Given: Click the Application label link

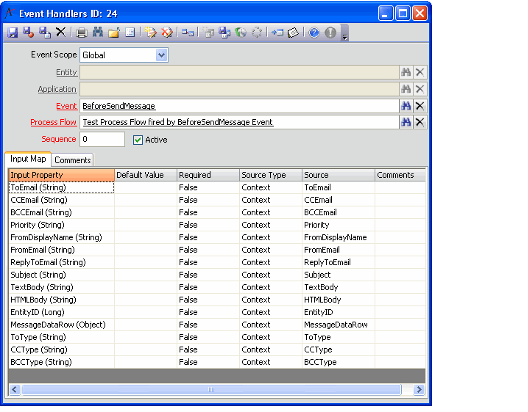Looking at the screenshot, I should tap(57, 89).
